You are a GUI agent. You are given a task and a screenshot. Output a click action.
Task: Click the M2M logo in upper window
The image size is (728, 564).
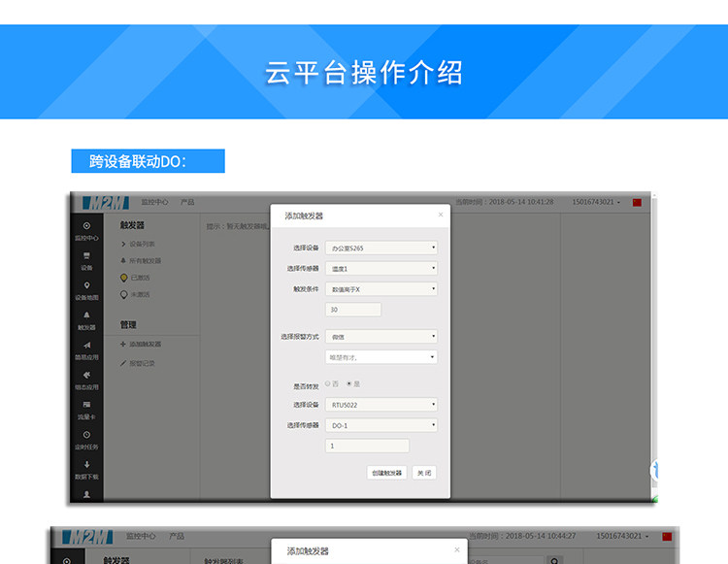tap(106, 202)
